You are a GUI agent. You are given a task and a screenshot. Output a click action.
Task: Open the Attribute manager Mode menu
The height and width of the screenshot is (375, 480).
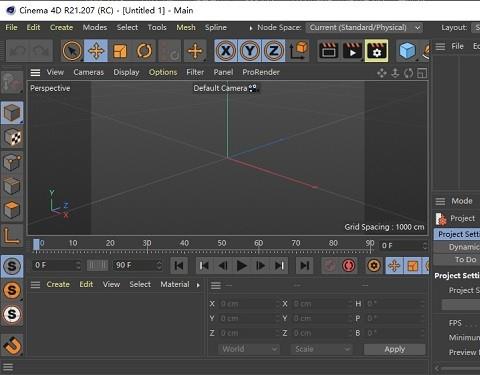462,201
